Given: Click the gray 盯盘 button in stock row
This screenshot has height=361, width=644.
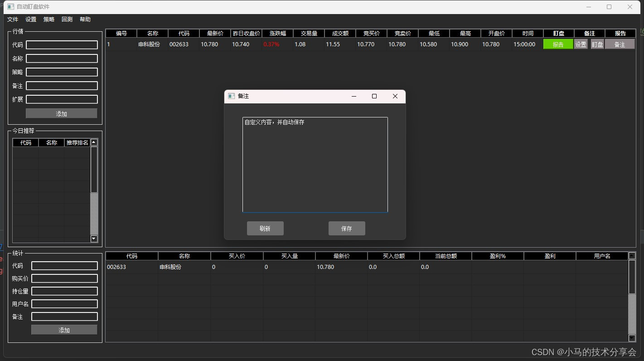Looking at the screenshot, I should 597,44.
